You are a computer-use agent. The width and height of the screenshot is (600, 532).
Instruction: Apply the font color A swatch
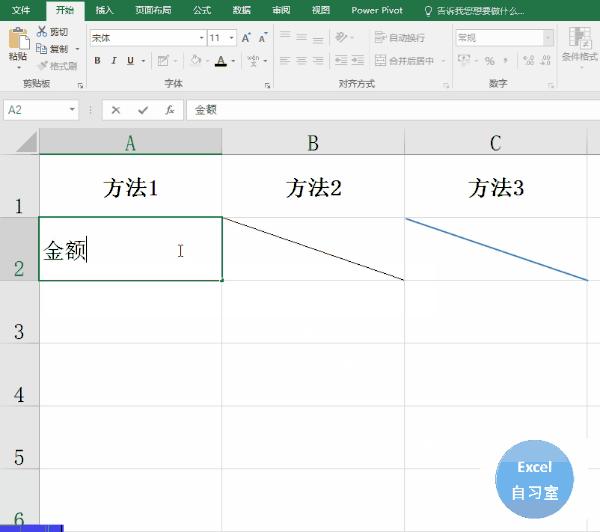pyautogui.click(x=221, y=60)
